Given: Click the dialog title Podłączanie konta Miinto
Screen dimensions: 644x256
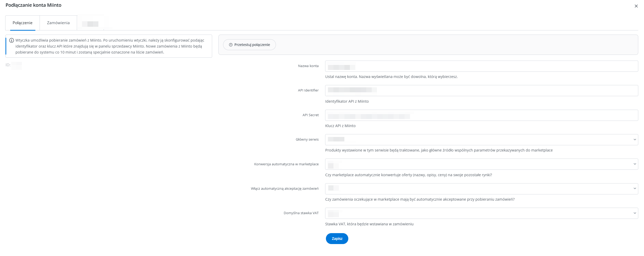Looking at the screenshot, I should pos(33,5).
